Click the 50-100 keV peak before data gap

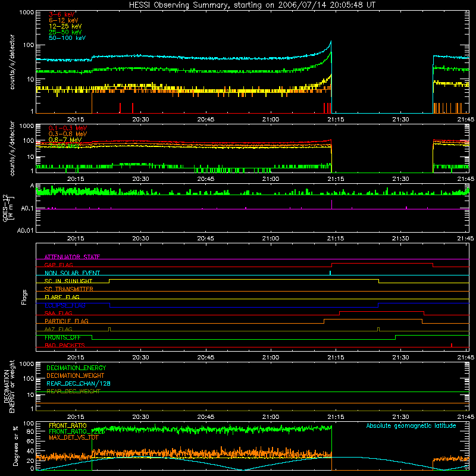point(331,42)
